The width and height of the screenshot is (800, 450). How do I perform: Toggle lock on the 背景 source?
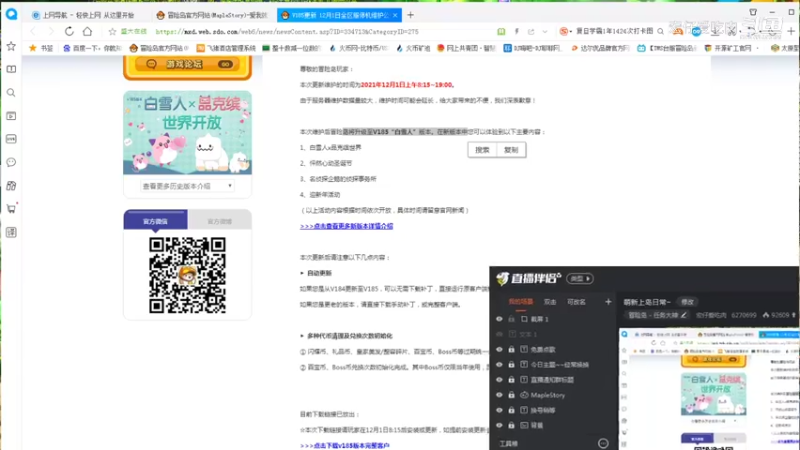(x=511, y=426)
